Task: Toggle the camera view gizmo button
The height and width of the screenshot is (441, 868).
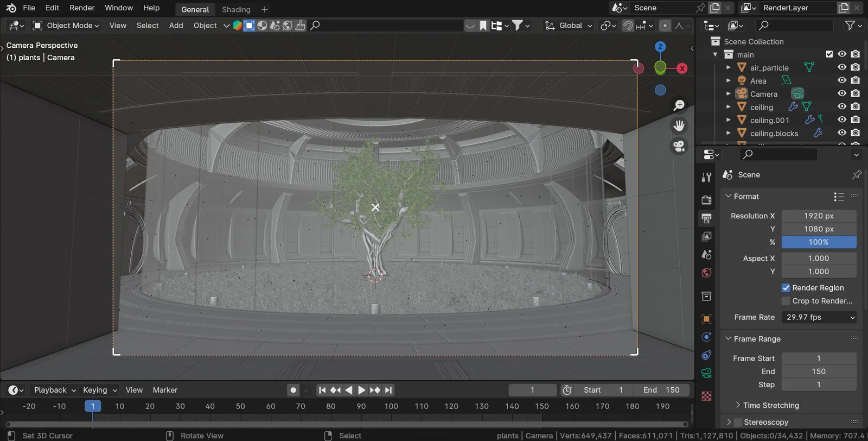Action: [679, 146]
